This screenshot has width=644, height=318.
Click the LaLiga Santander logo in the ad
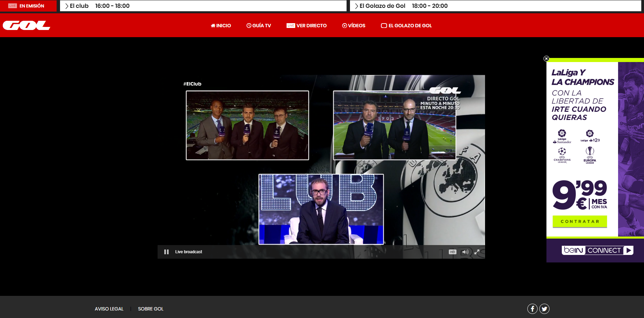point(562,136)
